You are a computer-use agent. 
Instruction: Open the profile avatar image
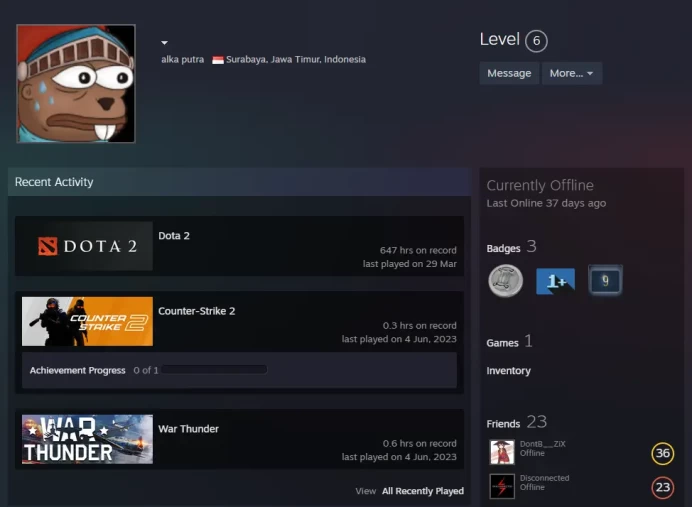[x=76, y=84]
